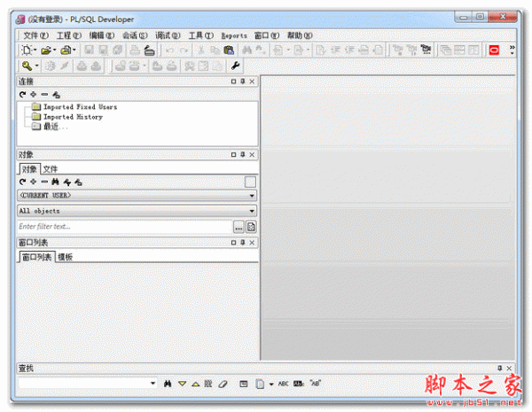Click the New document toolbar icon
Image resolution: width=532 pixels, height=412 pixels.
26,51
